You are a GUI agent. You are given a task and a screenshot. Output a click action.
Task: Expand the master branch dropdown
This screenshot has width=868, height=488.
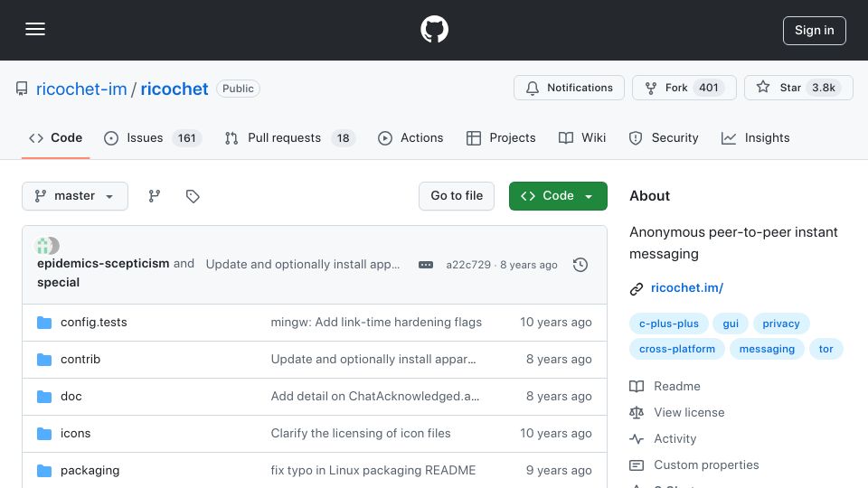point(75,196)
